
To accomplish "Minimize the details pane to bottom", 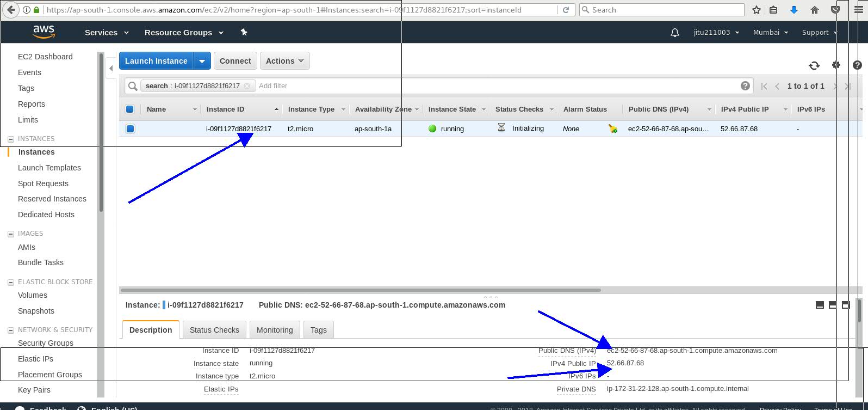I will tap(820, 305).
